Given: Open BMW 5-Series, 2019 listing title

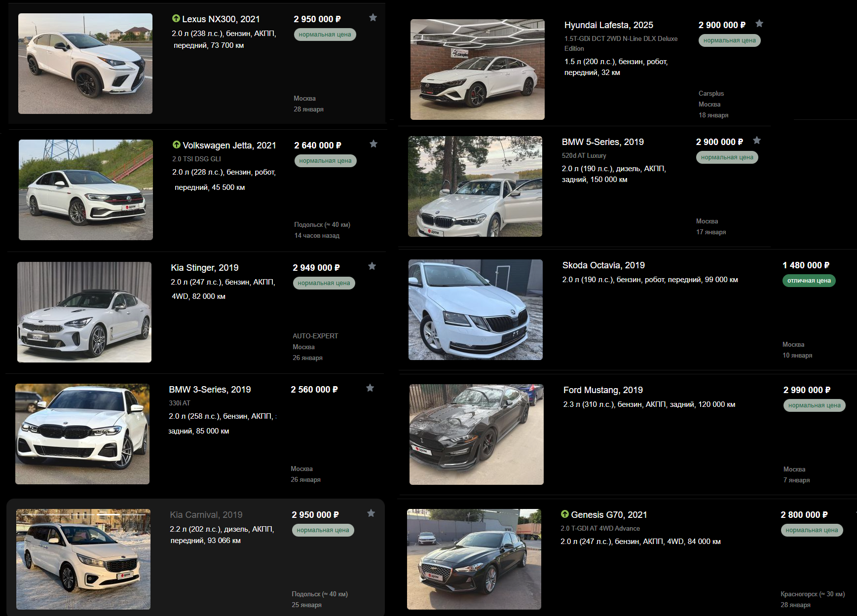Looking at the screenshot, I should coord(603,142).
